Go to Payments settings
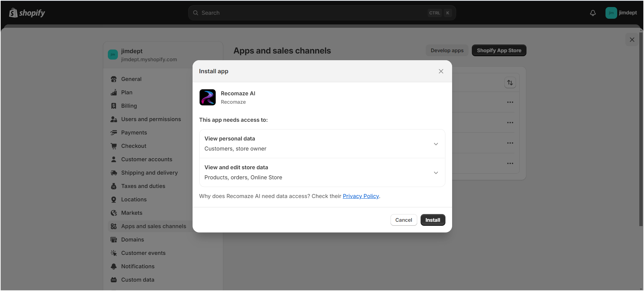 point(134,132)
